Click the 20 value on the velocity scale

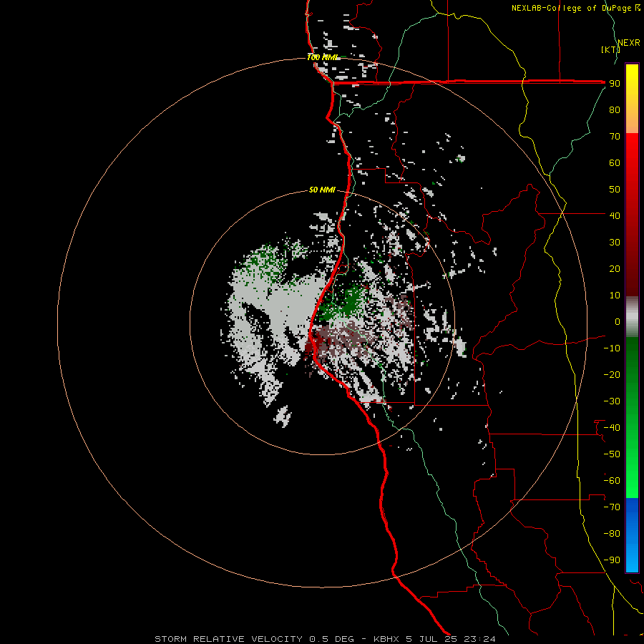[x=615, y=268]
